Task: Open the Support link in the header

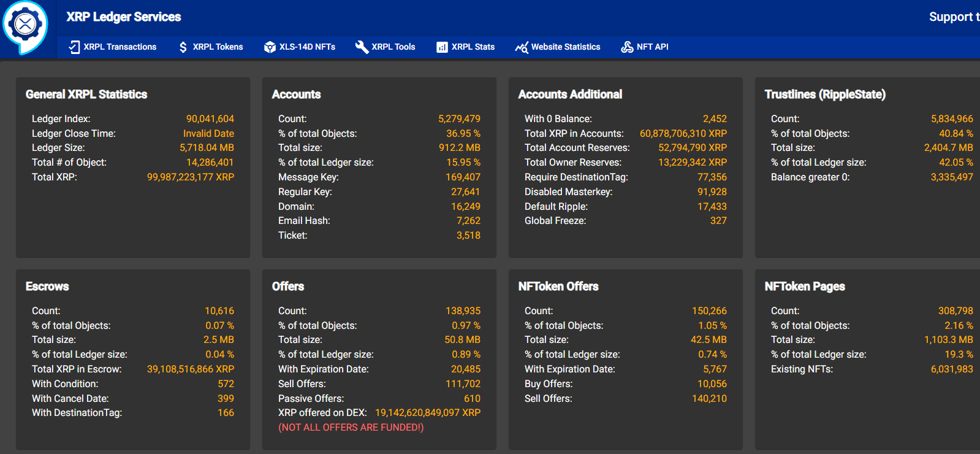Action: tap(953, 17)
